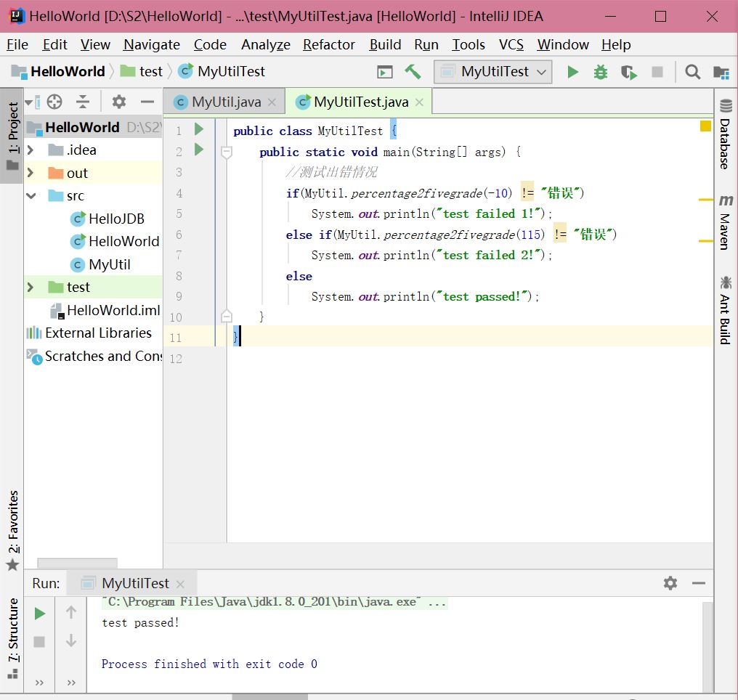Click the Run console vertical scrollbar
The height and width of the screenshot is (700, 738).
(x=708, y=646)
